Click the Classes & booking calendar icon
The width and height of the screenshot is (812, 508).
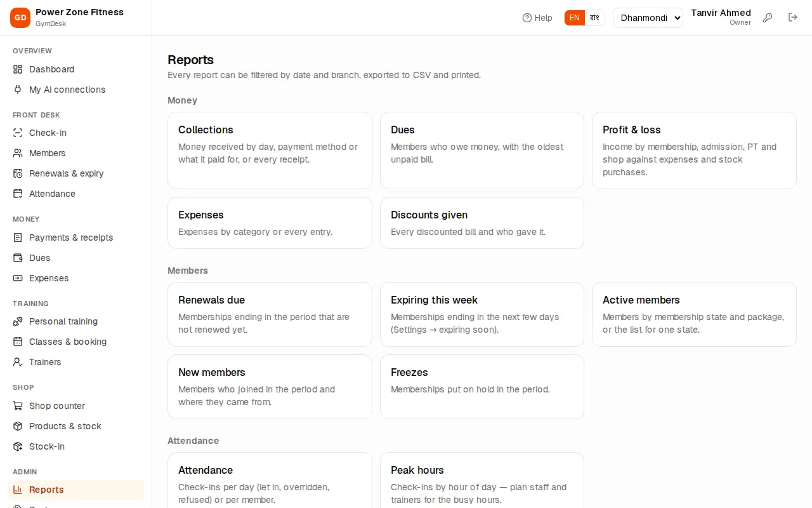(x=18, y=342)
